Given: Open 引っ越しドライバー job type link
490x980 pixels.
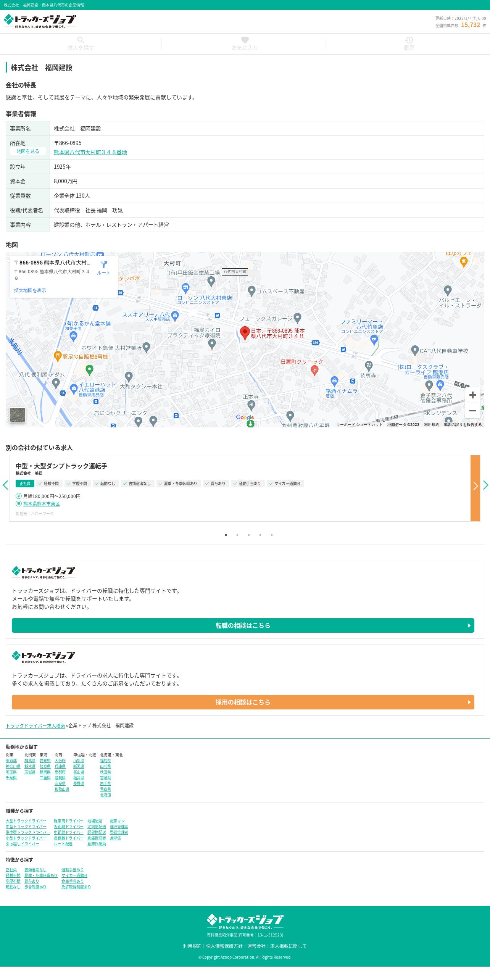Looking at the screenshot, I should (x=22, y=844).
